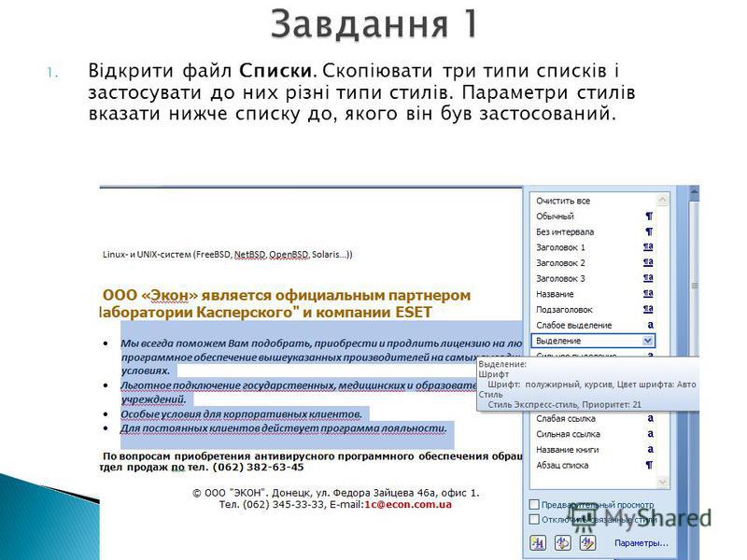Select the highlighted Выделение style entry
The width and height of the screenshot is (747, 560).
594,341
